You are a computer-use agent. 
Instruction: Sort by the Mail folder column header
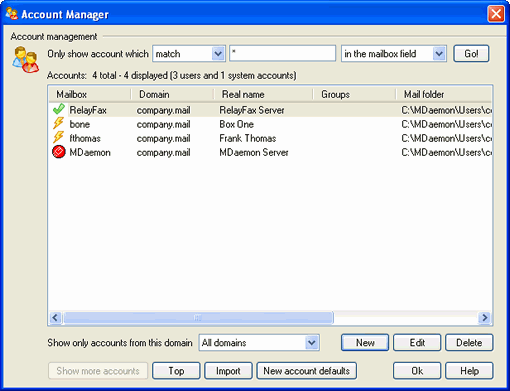click(444, 94)
